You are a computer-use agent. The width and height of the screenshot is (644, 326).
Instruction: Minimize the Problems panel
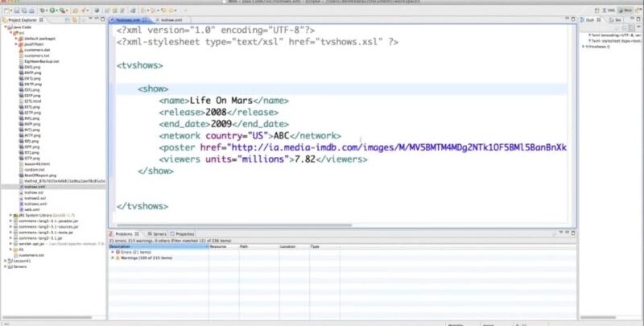[568, 233]
